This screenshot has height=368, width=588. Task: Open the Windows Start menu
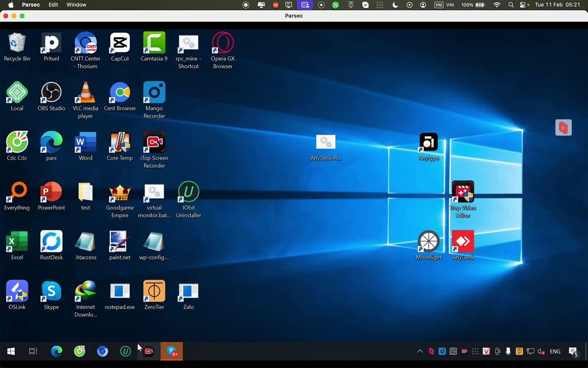click(x=11, y=351)
